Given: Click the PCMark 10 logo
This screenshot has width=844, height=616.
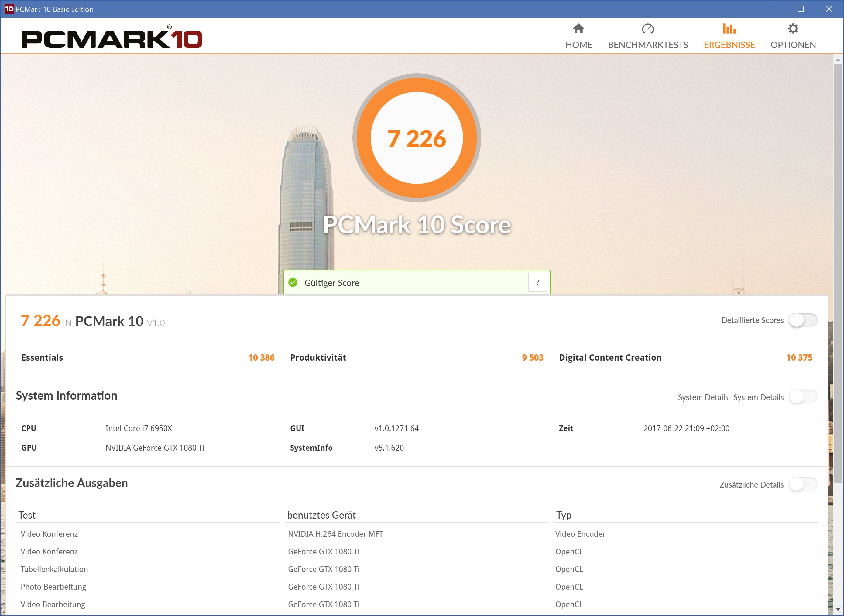Looking at the screenshot, I should [x=112, y=38].
